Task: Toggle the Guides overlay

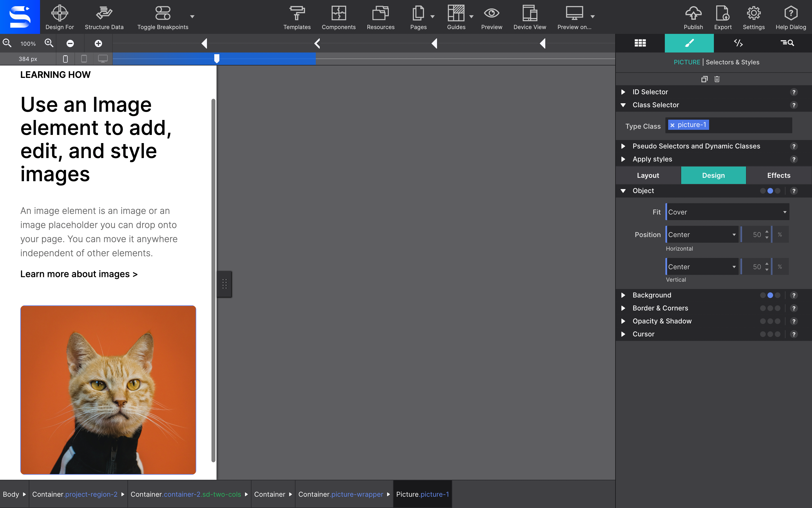Action: [456, 17]
